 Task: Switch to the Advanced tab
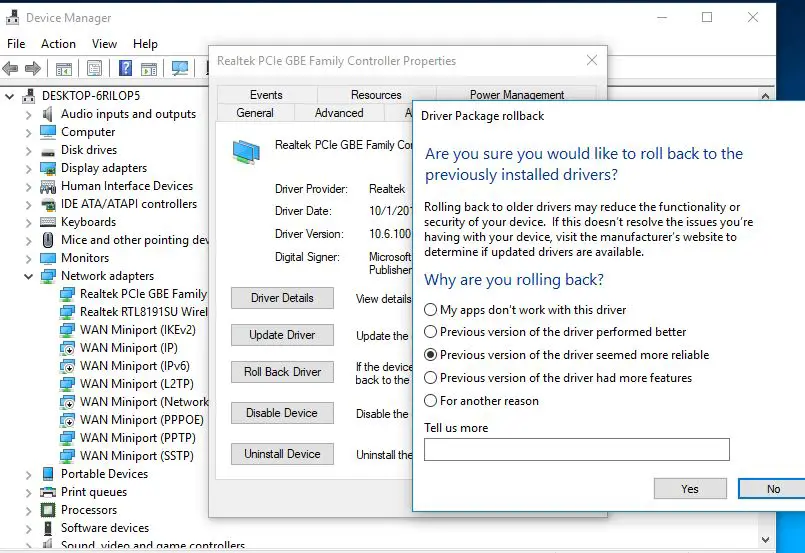(339, 112)
